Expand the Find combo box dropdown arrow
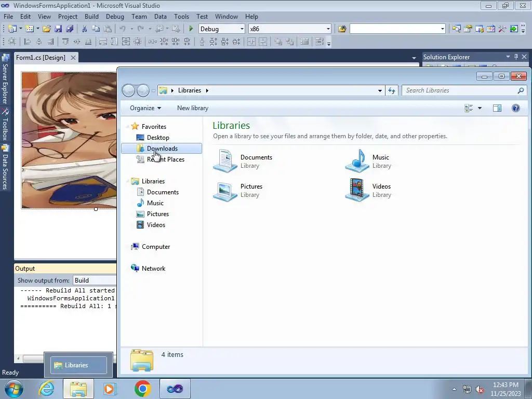 pyautogui.click(x=442, y=29)
